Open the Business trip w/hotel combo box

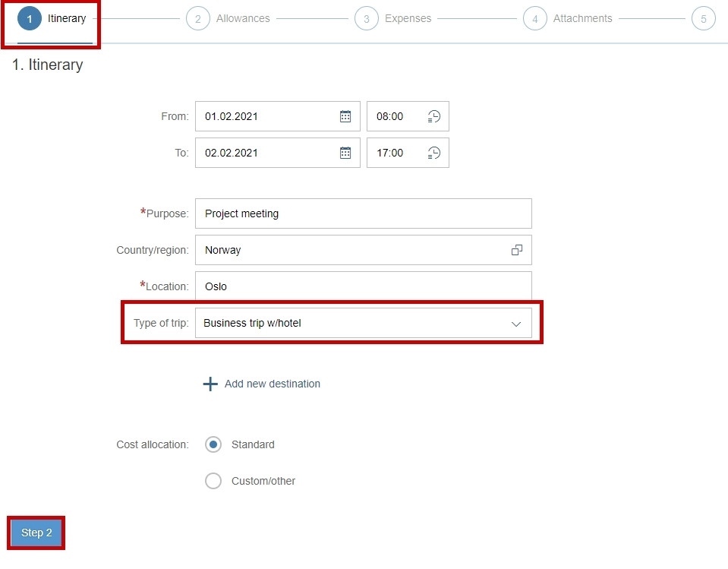364,323
